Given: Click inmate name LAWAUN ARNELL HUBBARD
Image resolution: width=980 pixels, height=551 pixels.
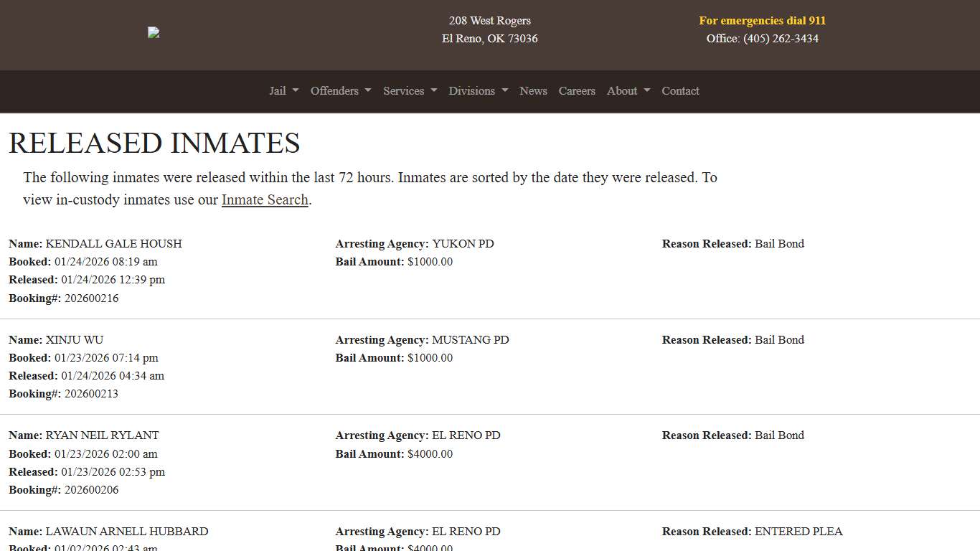Looking at the screenshot, I should [127, 532].
